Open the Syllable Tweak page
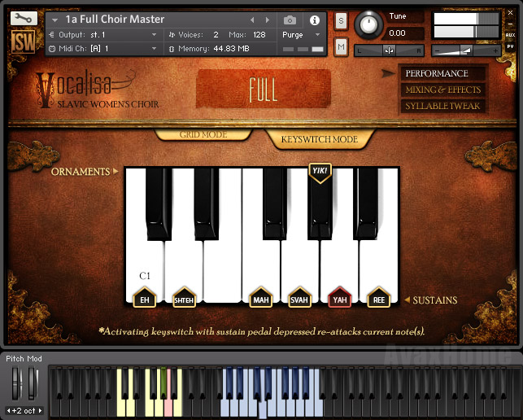The image size is (523, 420). (442, 106)
